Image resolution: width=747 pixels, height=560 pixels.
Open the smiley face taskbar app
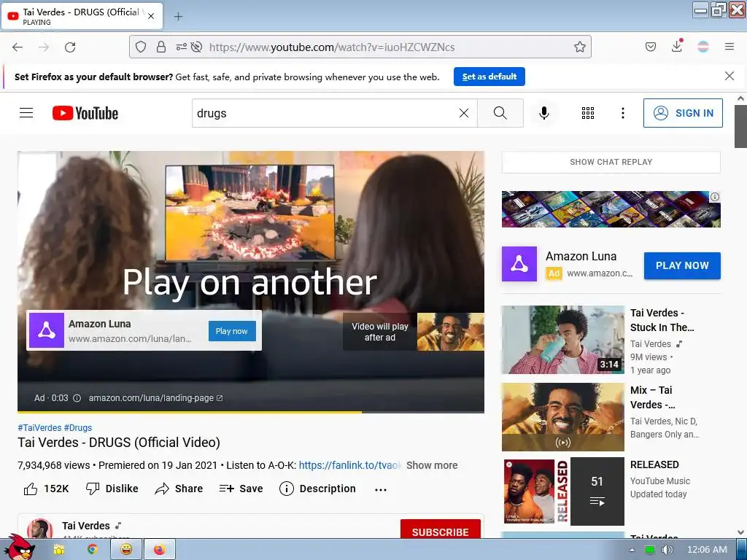tap(126, 550)
